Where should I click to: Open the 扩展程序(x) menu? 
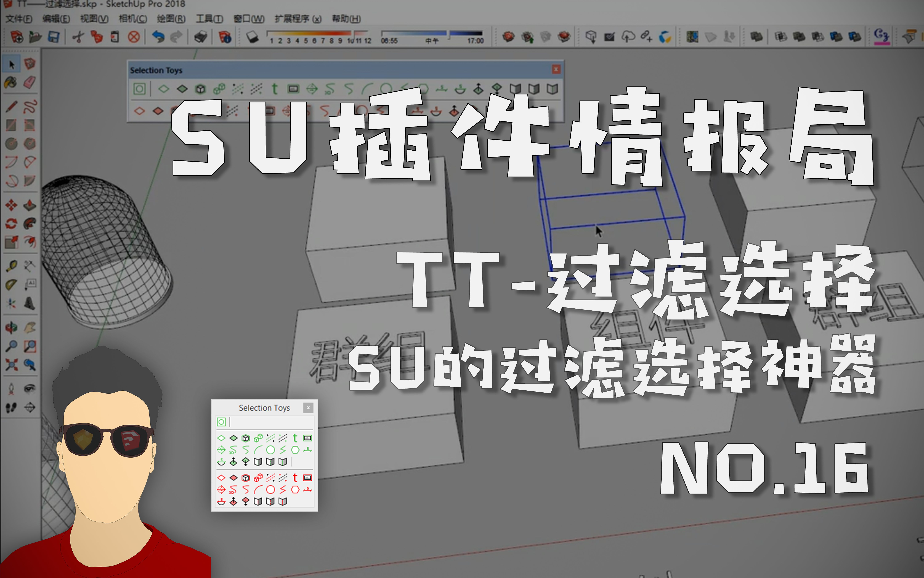[x=298, y=19]
